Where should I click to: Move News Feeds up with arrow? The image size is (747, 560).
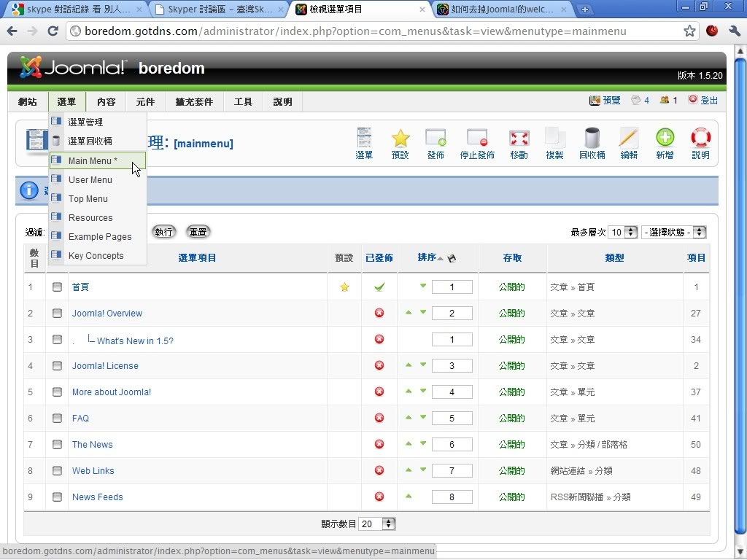click(x=409, y=496)
